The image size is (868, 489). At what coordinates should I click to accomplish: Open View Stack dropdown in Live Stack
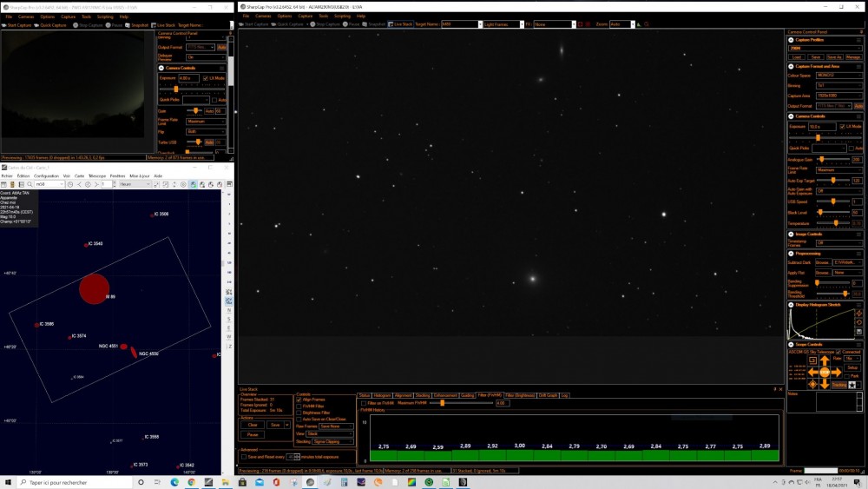click(330, 433)
